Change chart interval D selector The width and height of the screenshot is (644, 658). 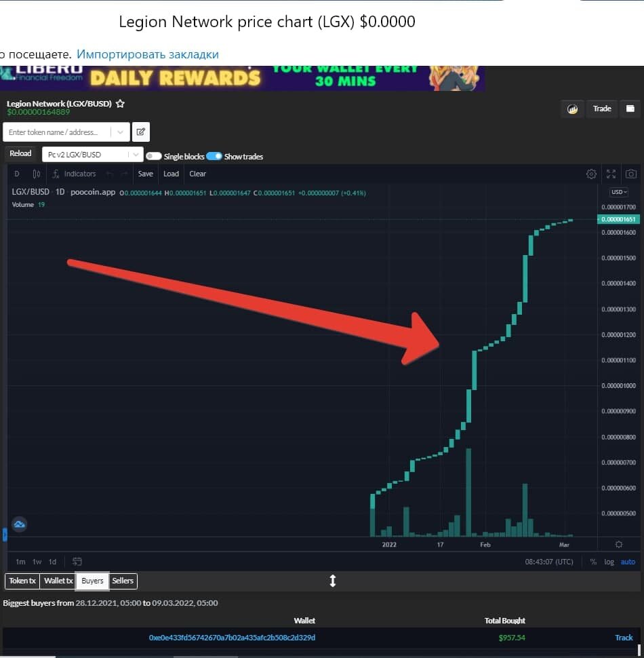17,174
